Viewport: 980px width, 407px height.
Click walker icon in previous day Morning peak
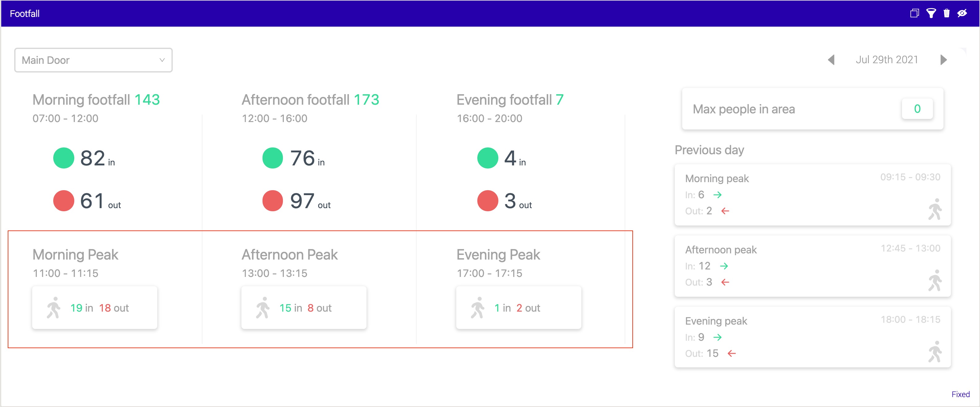point(935,209)
